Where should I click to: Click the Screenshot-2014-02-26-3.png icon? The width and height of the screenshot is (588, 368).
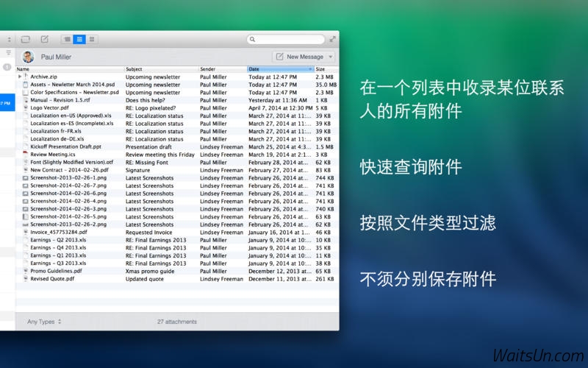(x=26, y=209)
